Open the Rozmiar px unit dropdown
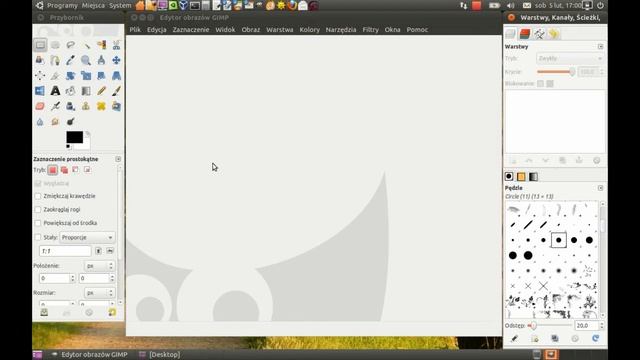The height and width of the screenshot is (360, 640). [100, 293]
